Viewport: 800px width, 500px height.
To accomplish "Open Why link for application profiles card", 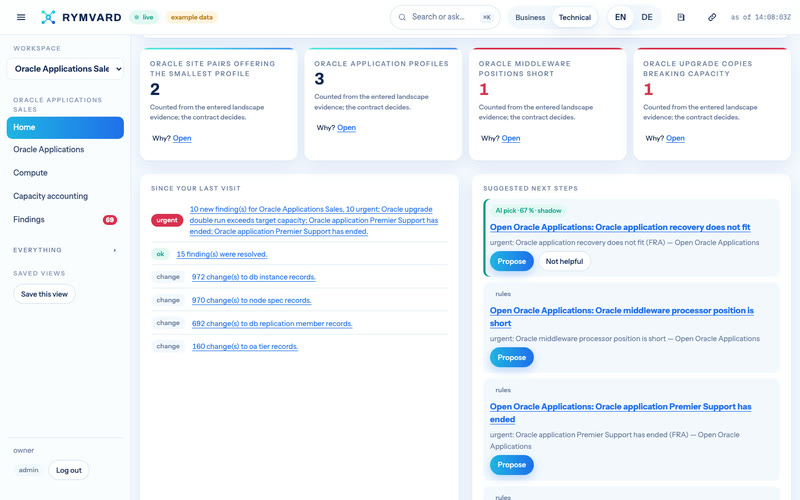I will click(346, 128).
